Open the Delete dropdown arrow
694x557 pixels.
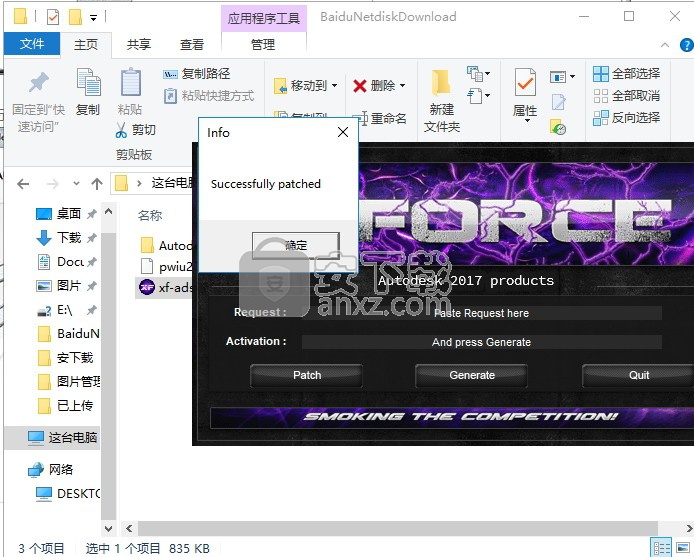tap(402, 85)
